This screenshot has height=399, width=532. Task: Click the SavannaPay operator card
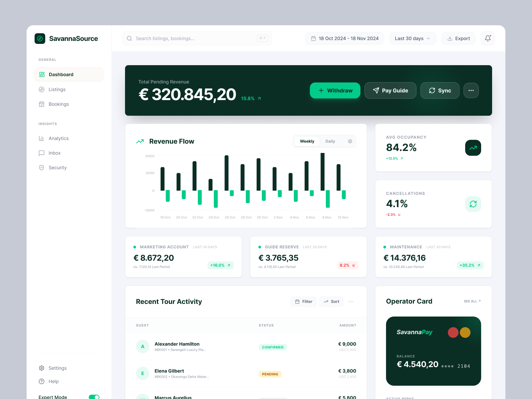pyautogui.click(x=434, y=351)
